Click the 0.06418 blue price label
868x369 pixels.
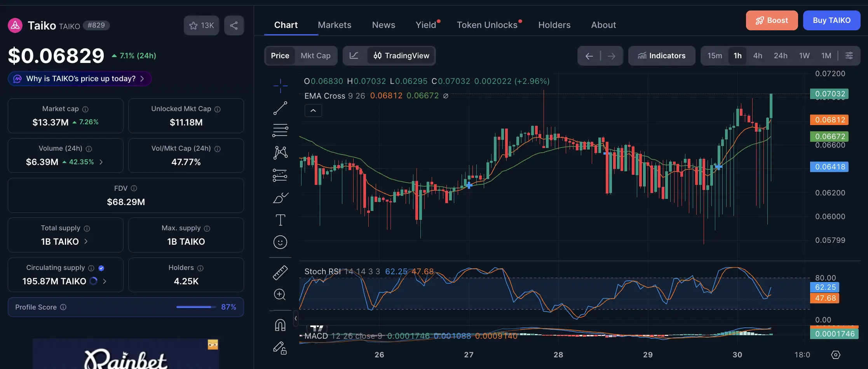tap(830, 167)
